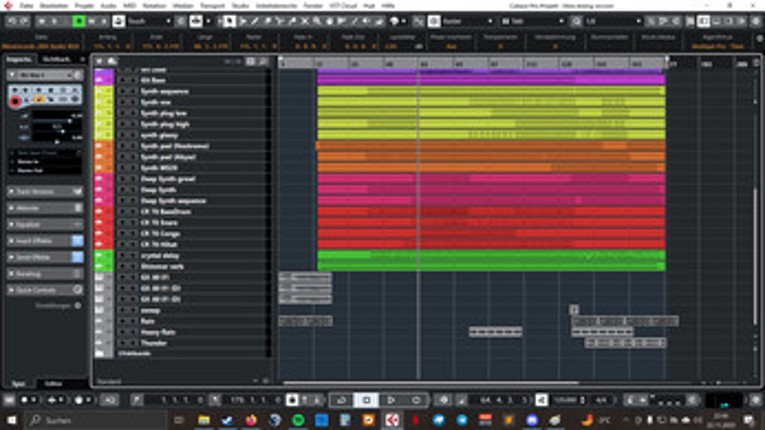Solo the Deep Synth track
The height and width of the screenshot is (430, 765).
[x=131, y=190]
